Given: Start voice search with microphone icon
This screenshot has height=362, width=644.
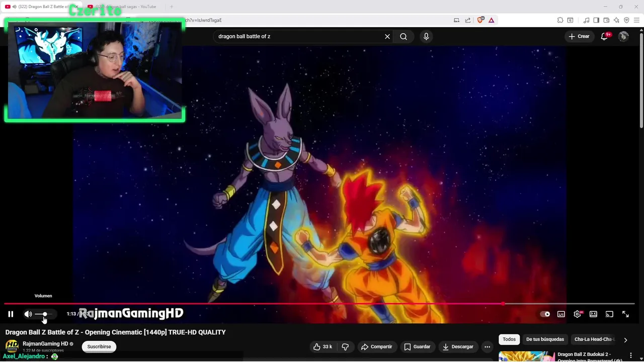Looking at the screenshot, I should click(x=426, y=36).
